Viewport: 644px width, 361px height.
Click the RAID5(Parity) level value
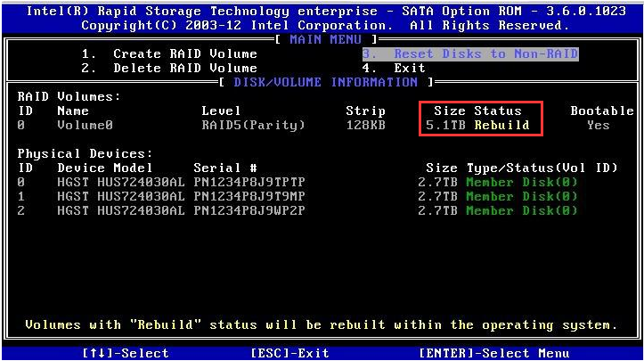pyautogui.click(x=253, y=126)
